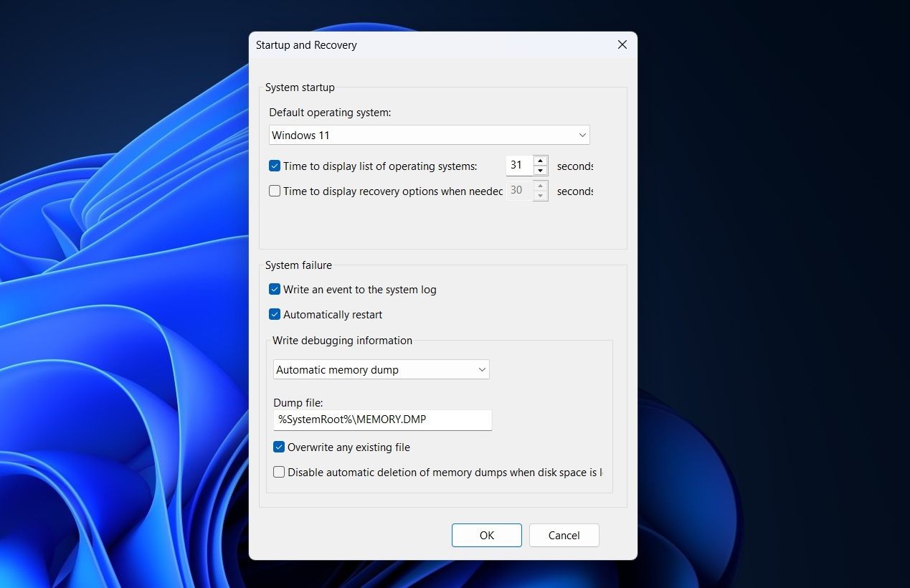Click the 'System failure' group label
The width and height of the screenshot is (910, 588).
click(298, 265)
